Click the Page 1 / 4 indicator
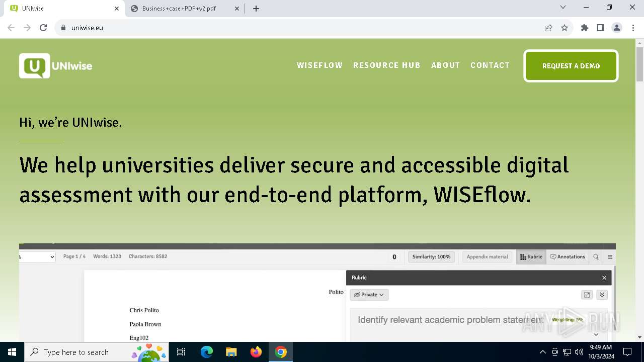Image resolution: width=644 pixels, height=362 pixels. coord(74,256)
